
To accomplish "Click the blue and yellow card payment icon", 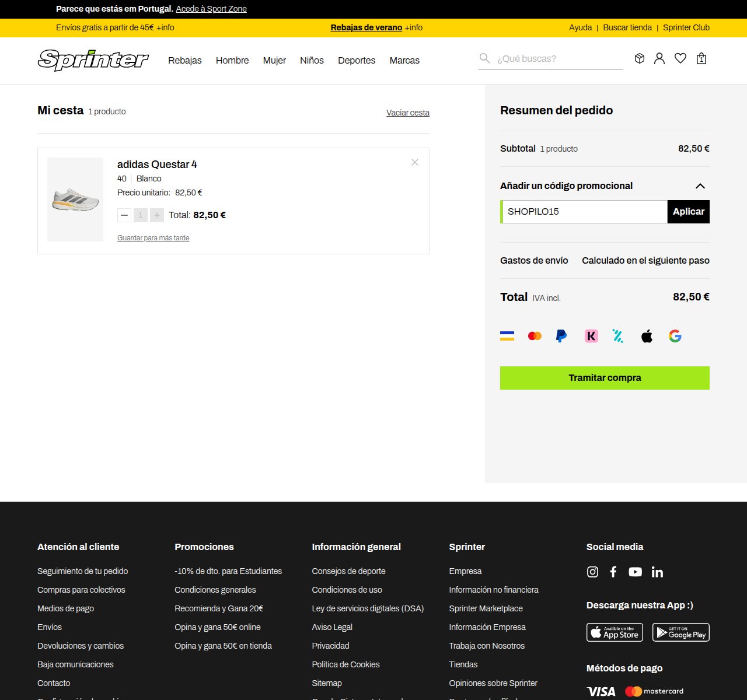I will [x=507, y=336].
